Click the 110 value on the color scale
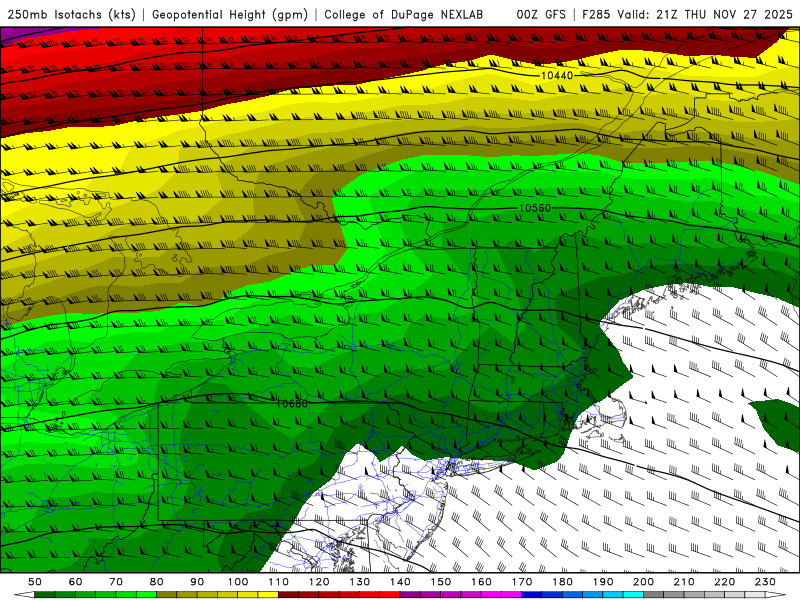 279,582
